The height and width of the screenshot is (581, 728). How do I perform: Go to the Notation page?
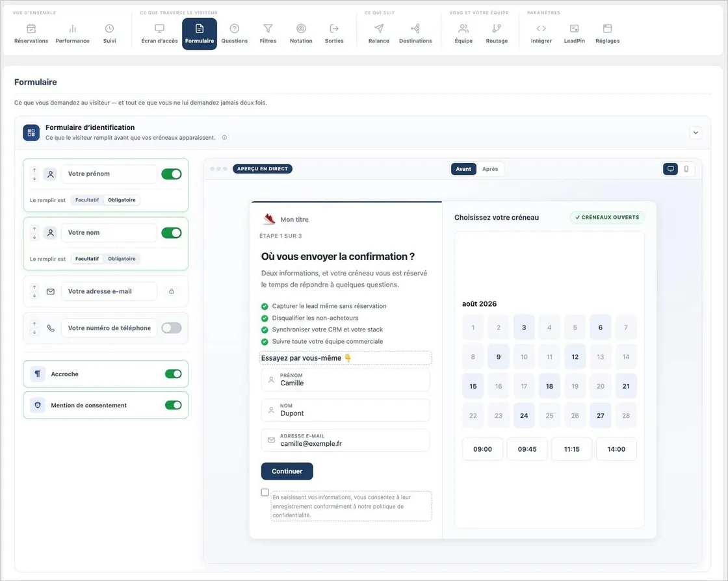click(x=301, y=34)
